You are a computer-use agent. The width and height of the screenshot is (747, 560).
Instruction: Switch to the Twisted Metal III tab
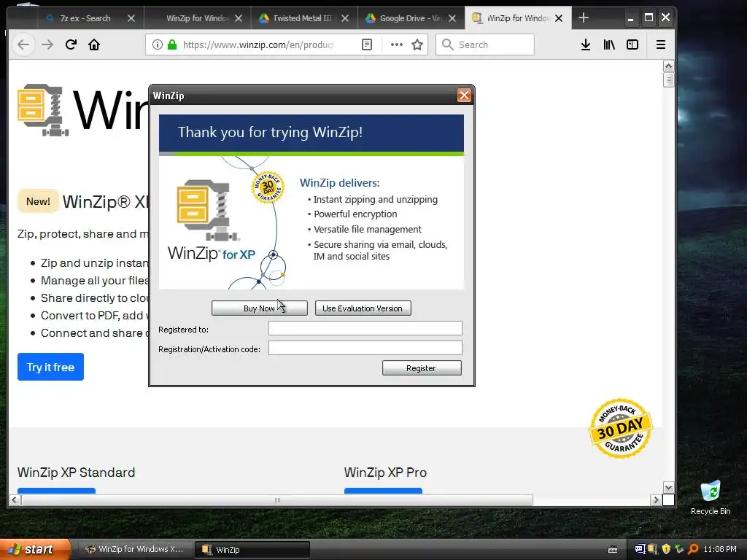coord(302,18)
